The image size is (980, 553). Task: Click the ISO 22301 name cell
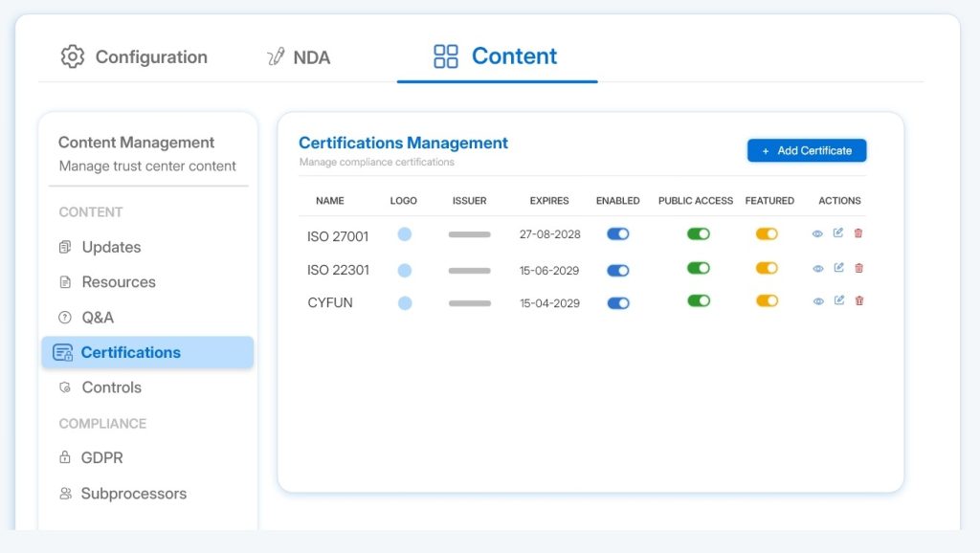[x=338, y=270]
